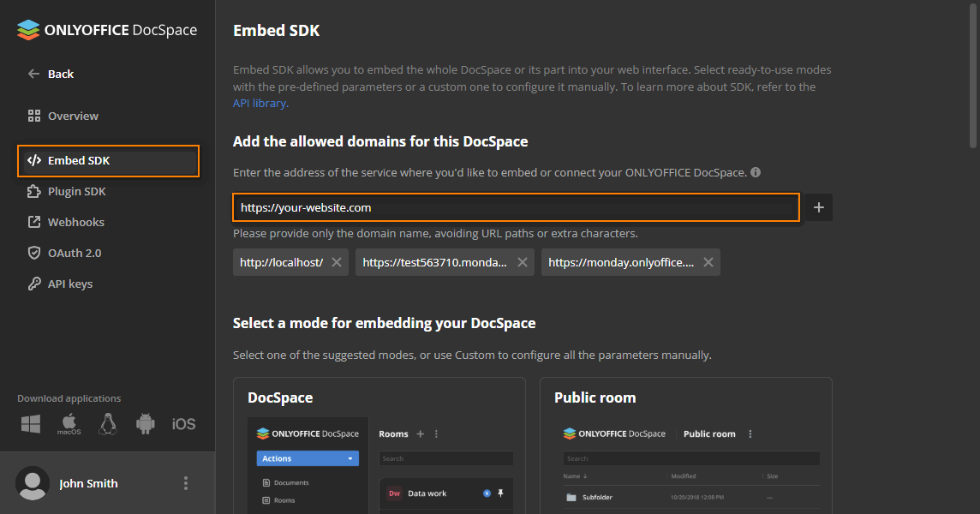
Task: Click the Subfolder row in Public room
Action: pyautogui.click(x=691, y=498)
